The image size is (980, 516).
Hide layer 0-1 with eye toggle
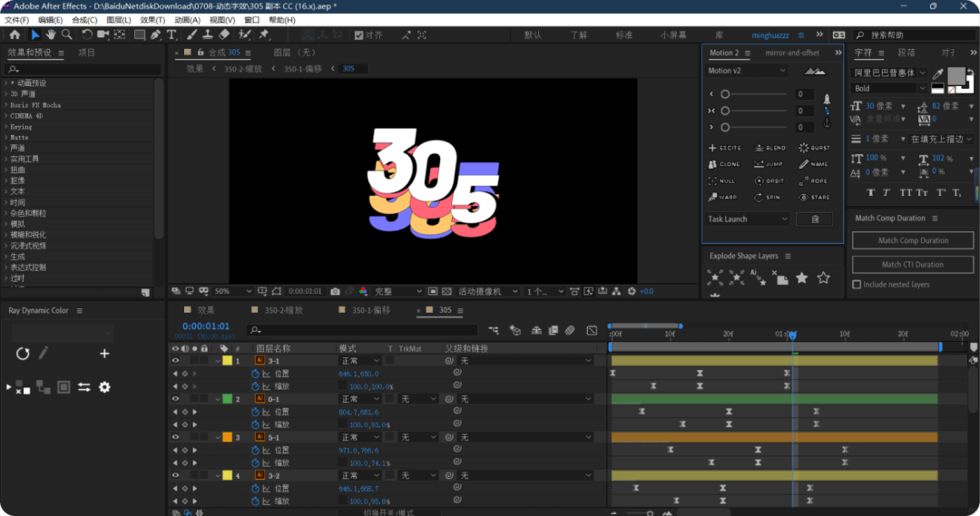176,399
